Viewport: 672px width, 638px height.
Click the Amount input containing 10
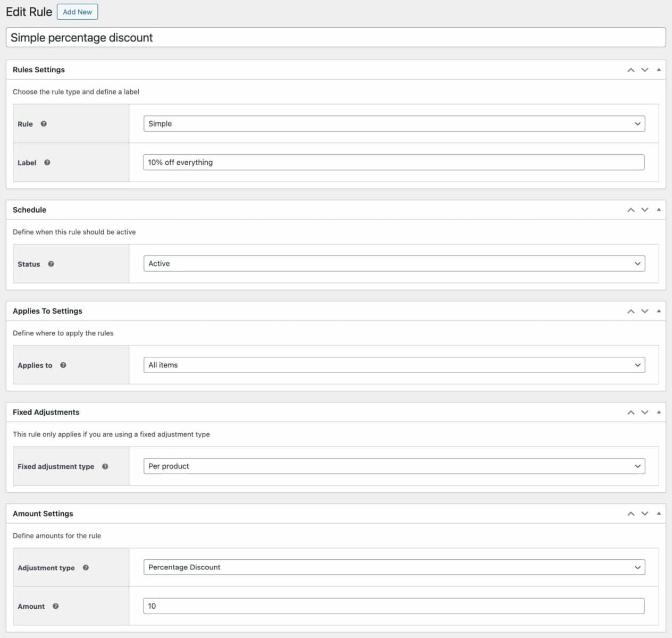[x=394, y=606]
